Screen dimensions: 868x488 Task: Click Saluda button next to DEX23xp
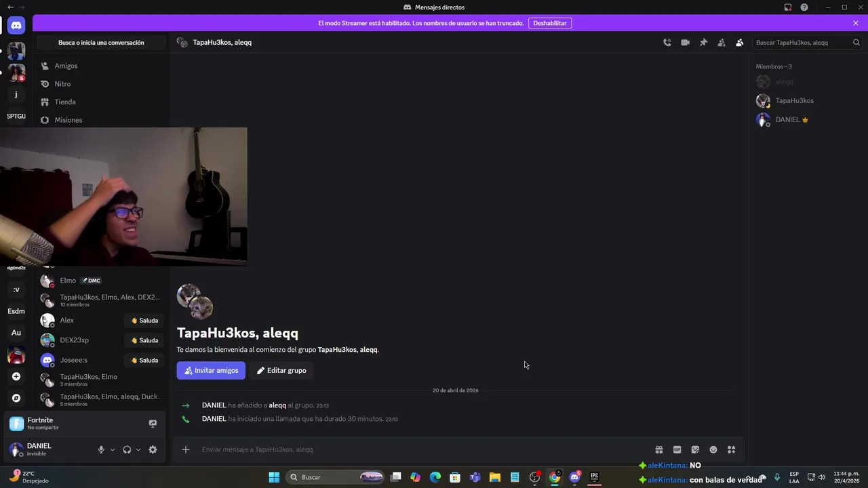click(x=144, y=340)
